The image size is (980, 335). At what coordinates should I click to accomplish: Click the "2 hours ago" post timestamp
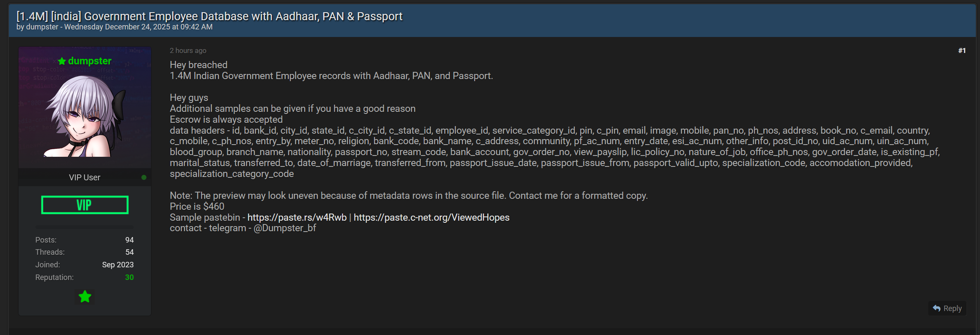point(188,50)
